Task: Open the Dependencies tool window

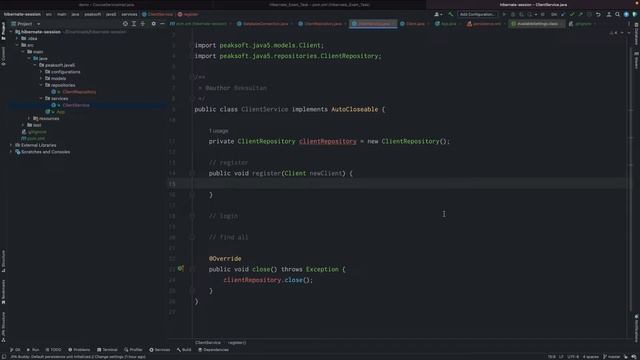Action: [x=213, y=350]
